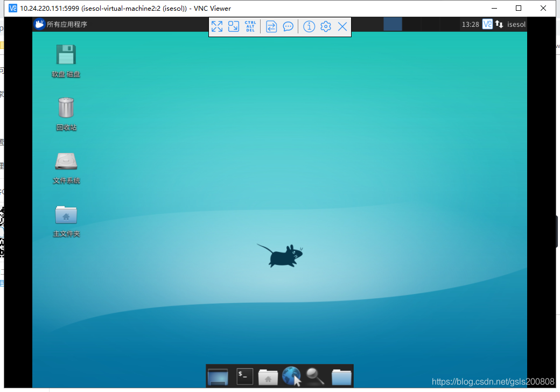Screen dimensions: 560x392
Task: Enter full screen mode in VNC toolbar
Action: tap(217, 26)
